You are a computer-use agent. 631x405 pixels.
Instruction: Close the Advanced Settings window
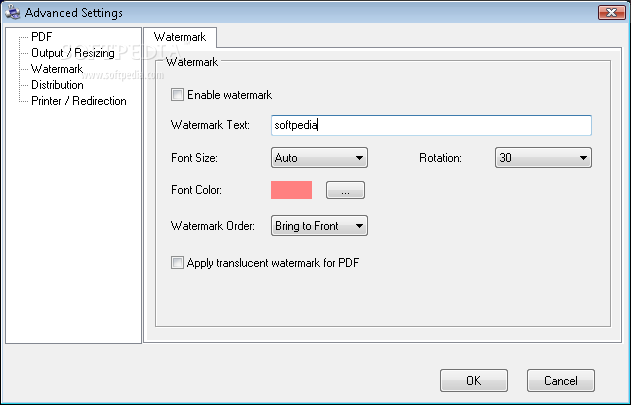[611, 12]
